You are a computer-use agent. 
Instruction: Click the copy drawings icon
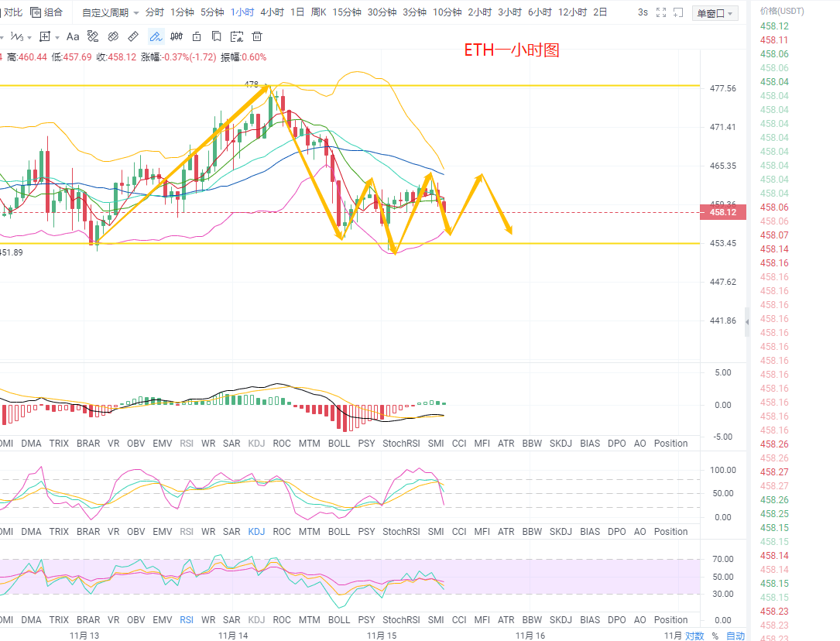[x=217, y=36]
